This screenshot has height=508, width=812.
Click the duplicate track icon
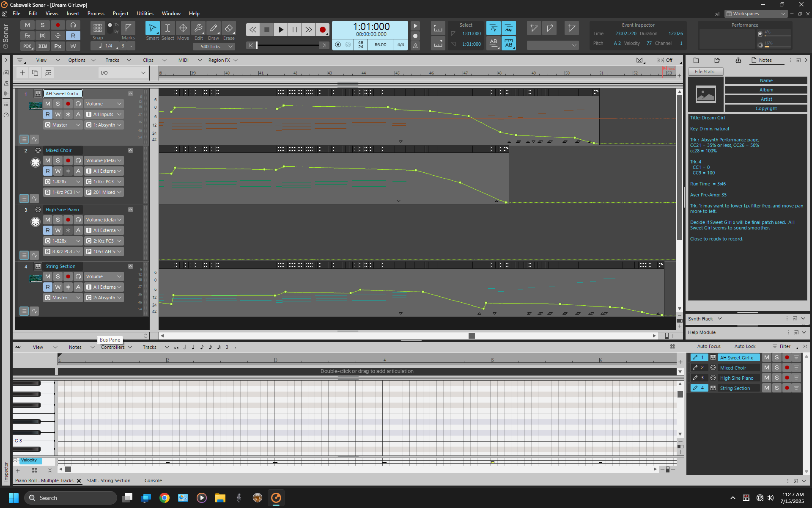coord(35,73)
